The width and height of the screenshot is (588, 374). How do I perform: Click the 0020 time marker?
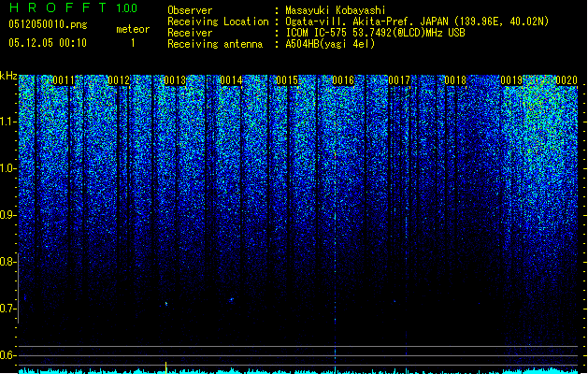(x=566, y=80)
